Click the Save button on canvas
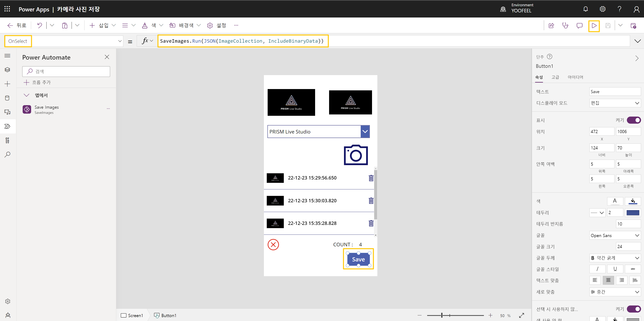644x321 pixels. (358, 259)
